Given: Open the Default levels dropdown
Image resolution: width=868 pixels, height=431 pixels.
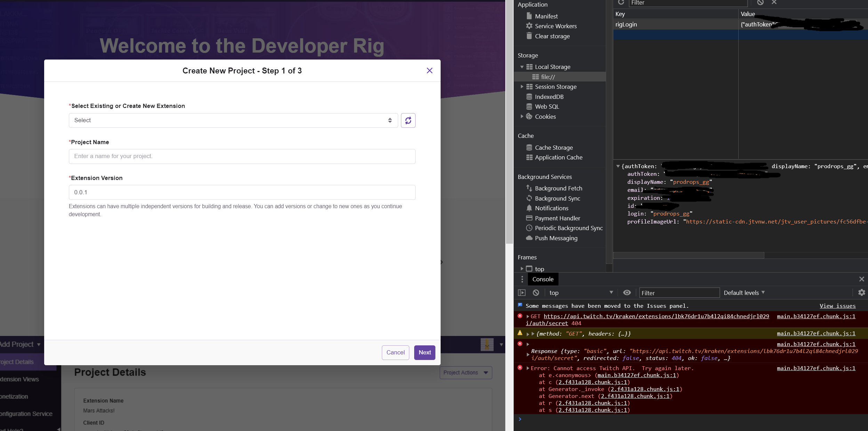Looking at the screenshot, I should coord(744,293).
